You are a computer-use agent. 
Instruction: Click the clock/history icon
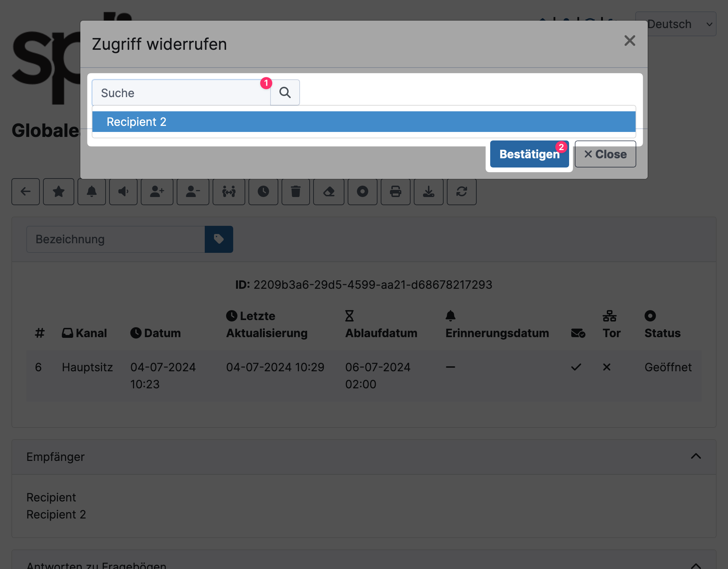(262, 192)
